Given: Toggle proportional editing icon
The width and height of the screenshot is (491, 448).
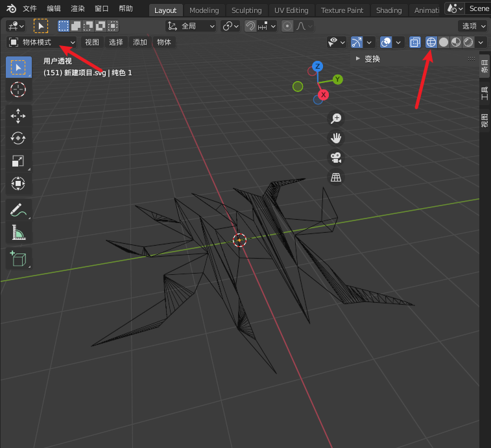Looking at the screenshot, I should [287, 26].
